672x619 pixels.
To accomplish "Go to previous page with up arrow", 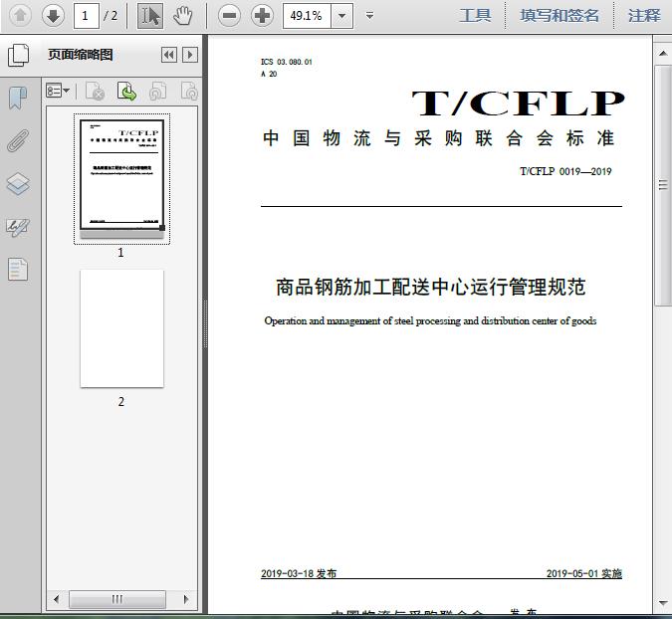I will point(20,16).
